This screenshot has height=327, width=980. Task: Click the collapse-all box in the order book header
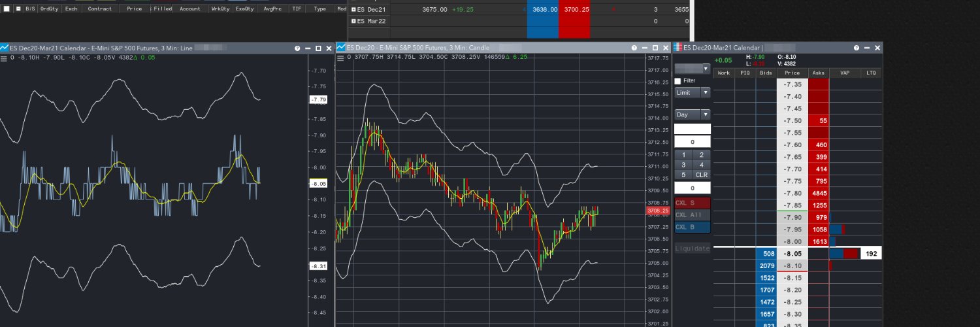pos(18,9)
